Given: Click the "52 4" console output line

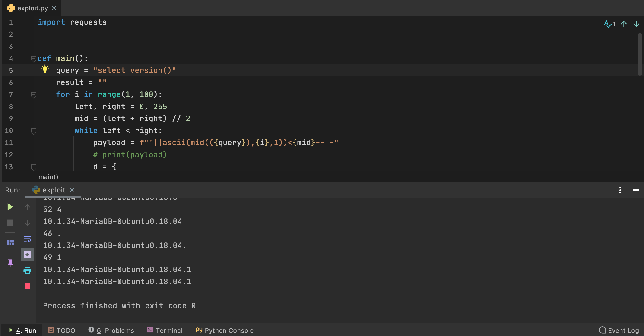Looking at the screenshot, I should point(52,209).
